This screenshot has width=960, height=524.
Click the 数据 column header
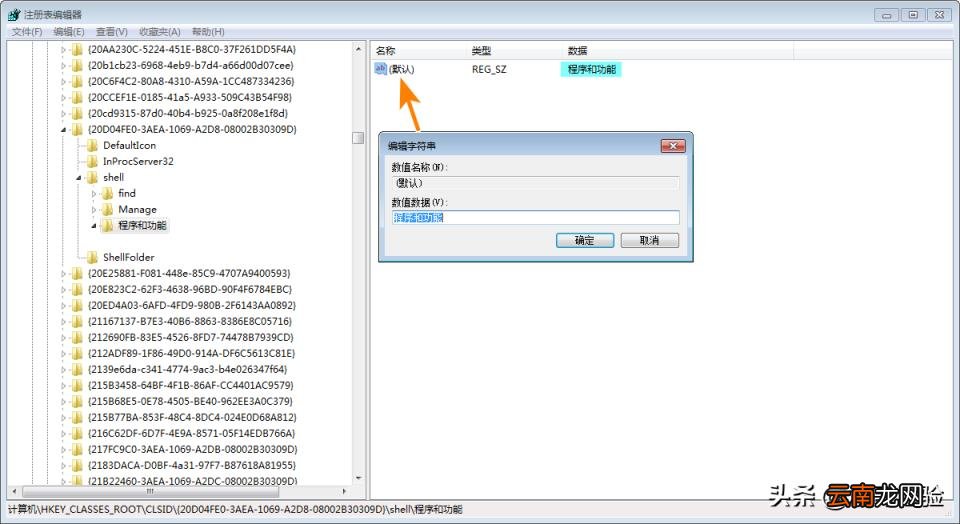(577, 51)
